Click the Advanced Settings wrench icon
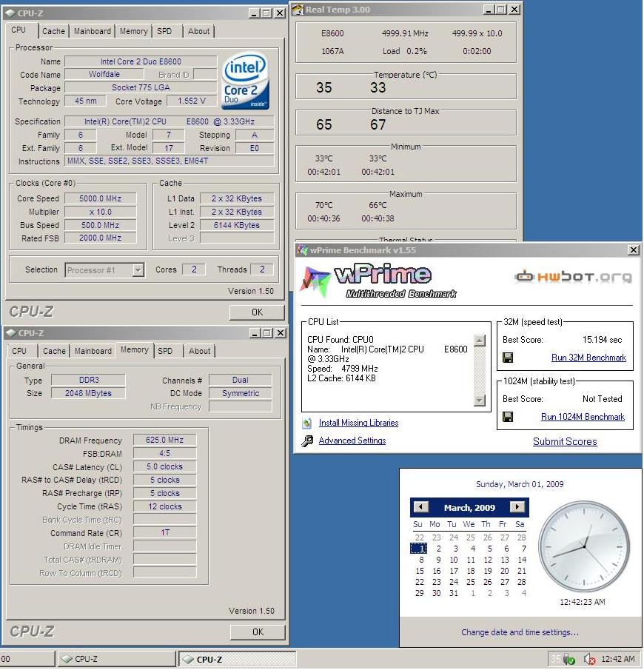Screen dimensions: 644x670 click(307, 441)
